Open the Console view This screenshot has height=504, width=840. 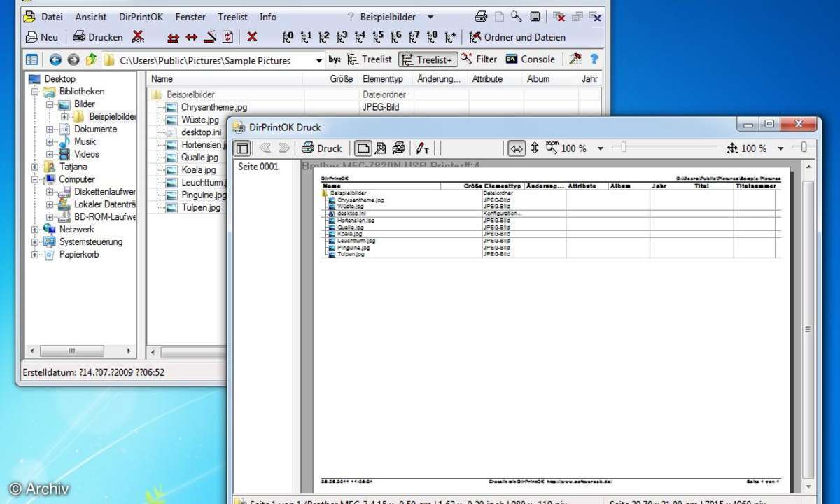[530, 59]
